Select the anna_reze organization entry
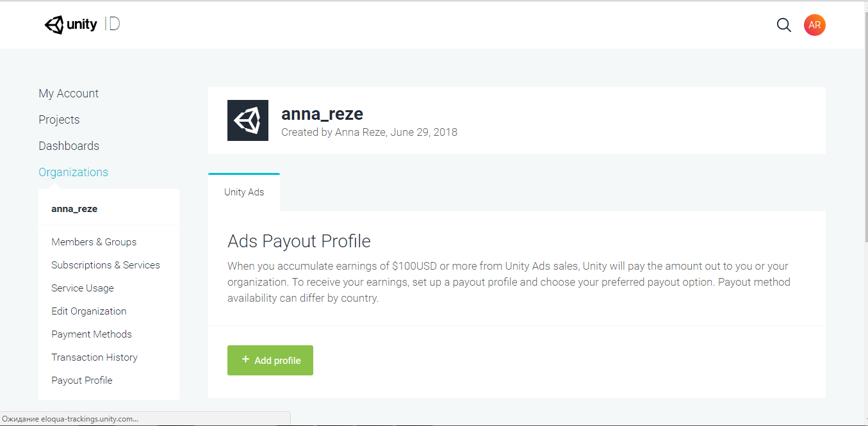Screen dimensions: 868x426 pos(74,209)
